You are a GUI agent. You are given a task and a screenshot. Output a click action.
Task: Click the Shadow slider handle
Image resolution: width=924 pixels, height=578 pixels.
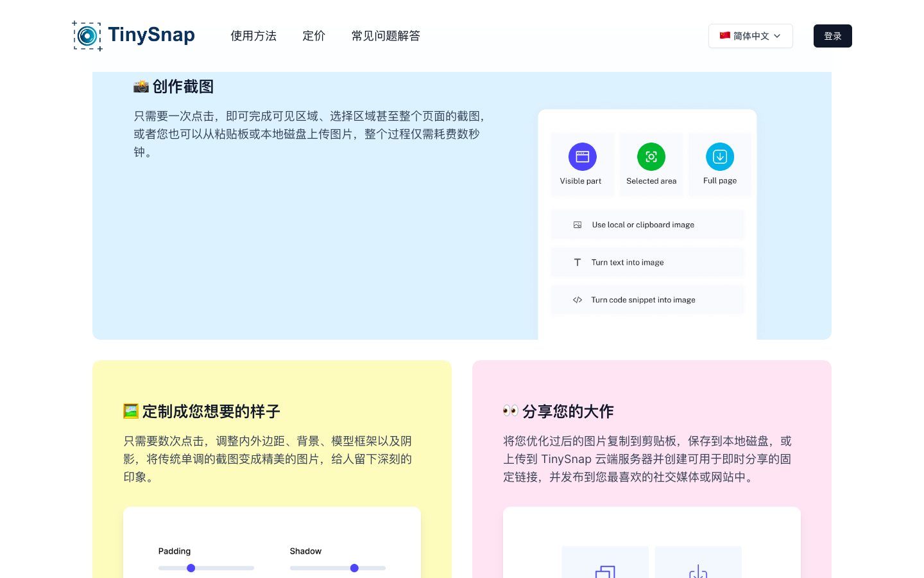[354, 568]
